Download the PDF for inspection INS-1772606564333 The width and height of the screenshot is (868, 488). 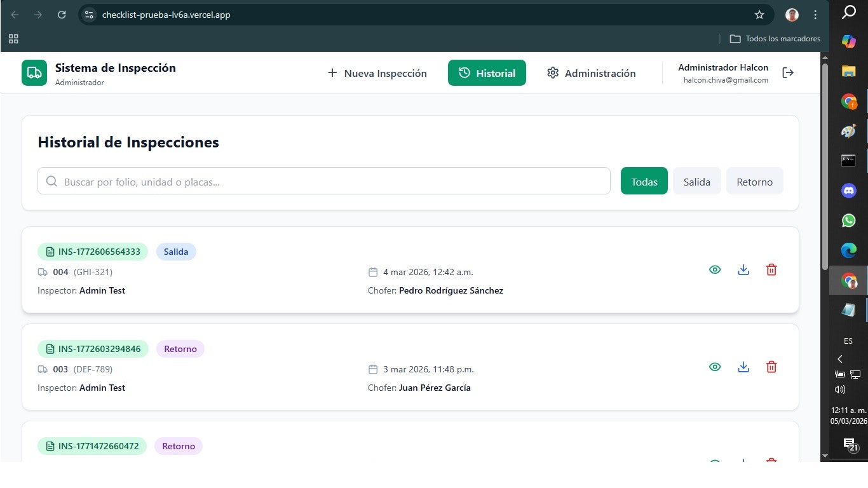[743, 269]
